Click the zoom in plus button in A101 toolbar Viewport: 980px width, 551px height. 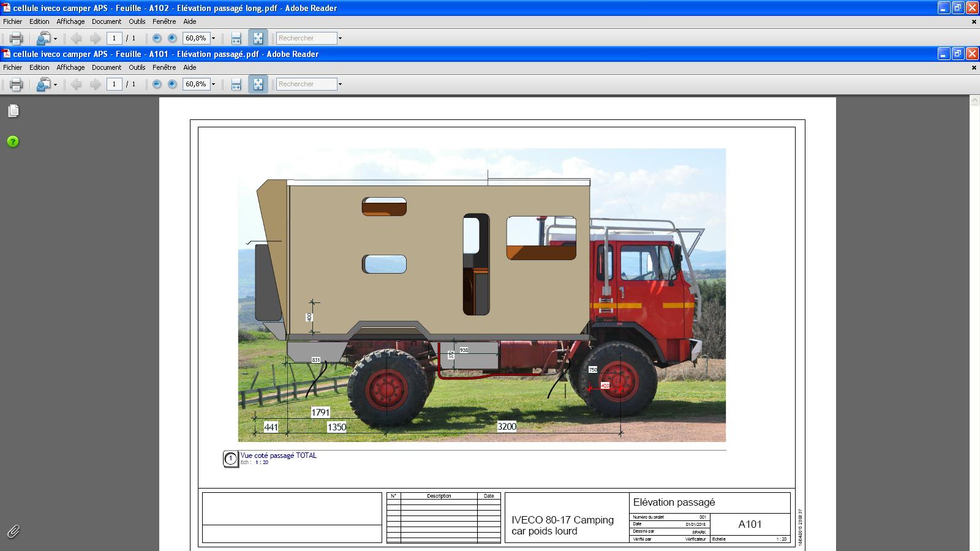coord(172,84)
